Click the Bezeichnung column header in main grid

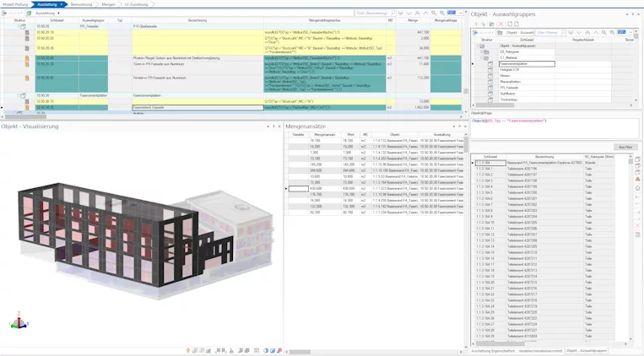(198, 20)
